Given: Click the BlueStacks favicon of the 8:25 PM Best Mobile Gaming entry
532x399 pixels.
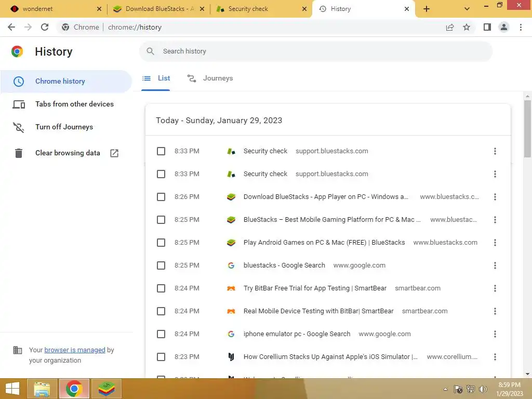Looking at the screenshot, I should pyautogui.click(x=231, y=220).
